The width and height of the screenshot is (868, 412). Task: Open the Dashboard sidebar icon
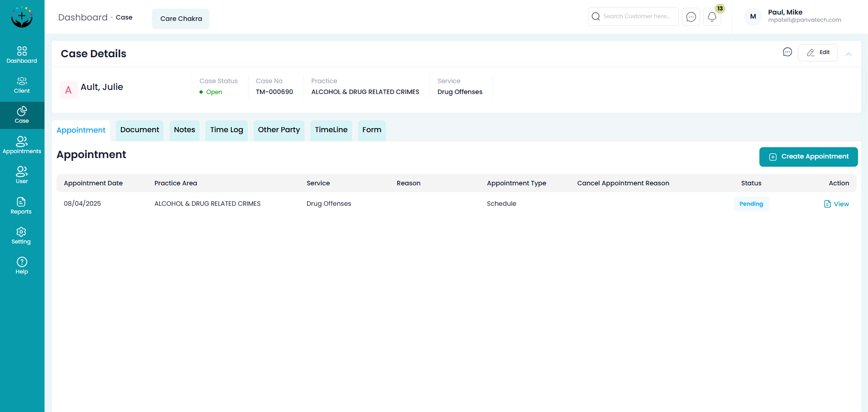click(x=22, y=55)
